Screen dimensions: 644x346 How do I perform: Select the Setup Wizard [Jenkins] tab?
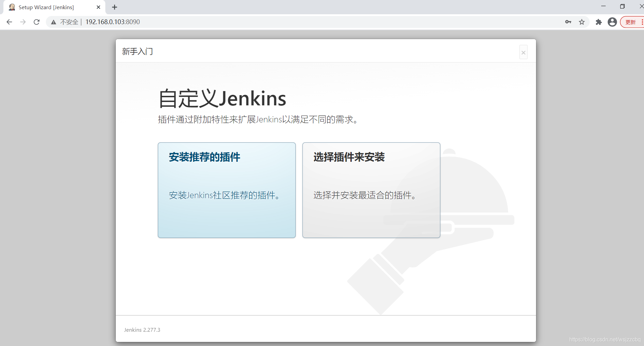pos(54,7)
